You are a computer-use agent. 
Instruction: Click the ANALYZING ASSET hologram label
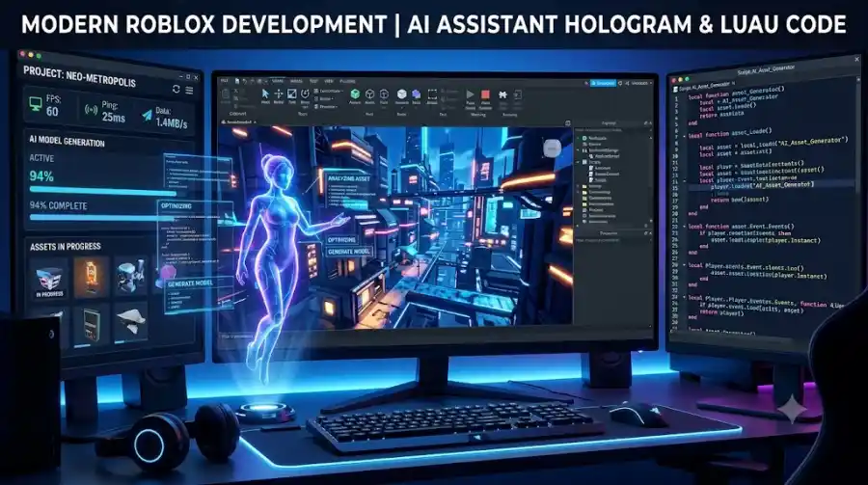tap(349, 178)
